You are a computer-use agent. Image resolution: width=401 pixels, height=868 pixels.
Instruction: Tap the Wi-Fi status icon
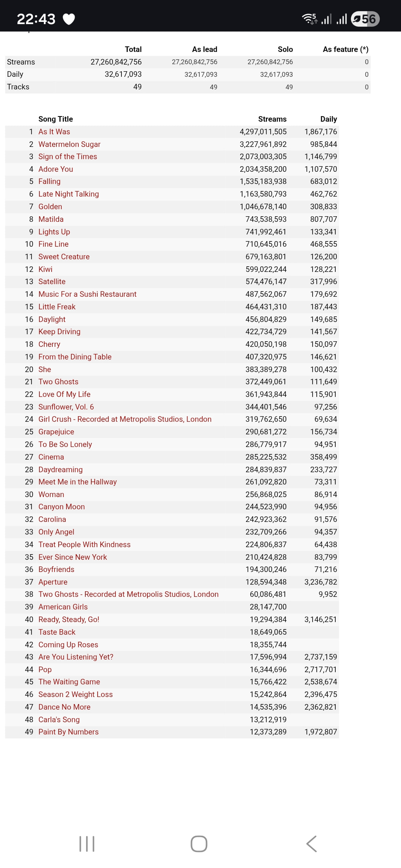pyautogui.click(x=309, y=19)
